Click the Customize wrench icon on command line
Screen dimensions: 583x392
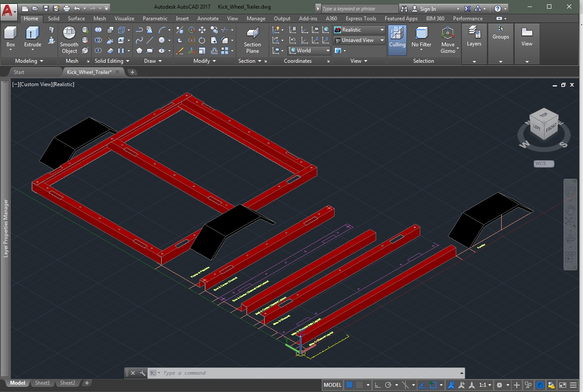[142, 373]
